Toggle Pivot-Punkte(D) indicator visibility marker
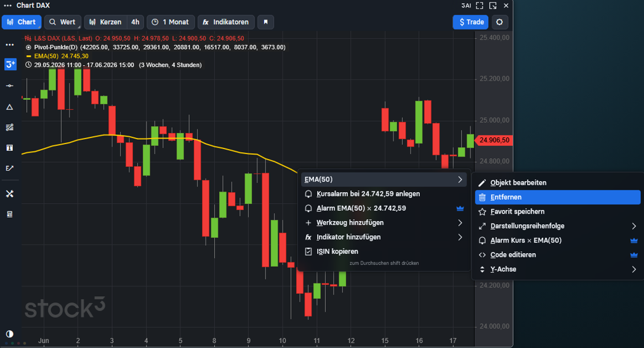This screenshot has width=644, height=348. [28, 47]
